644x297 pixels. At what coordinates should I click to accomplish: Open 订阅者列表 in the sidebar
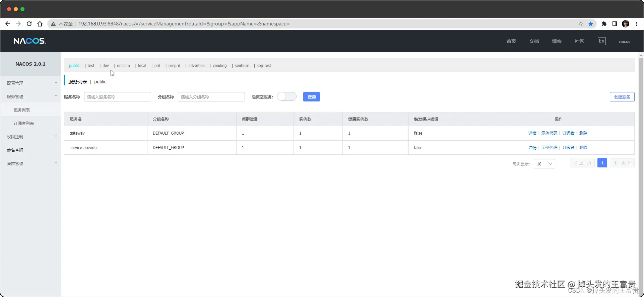(30, 123)
